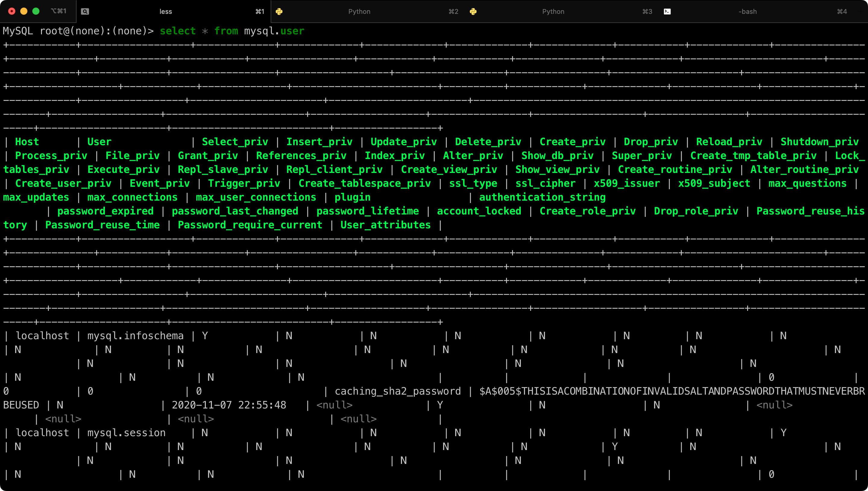
Task: Click the User_attributes column header
Action: [385, 225]
